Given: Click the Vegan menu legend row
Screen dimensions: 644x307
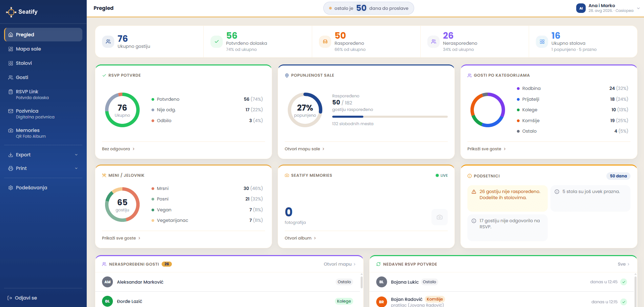Looking at the screenshot, I should [x=207, y=210].
